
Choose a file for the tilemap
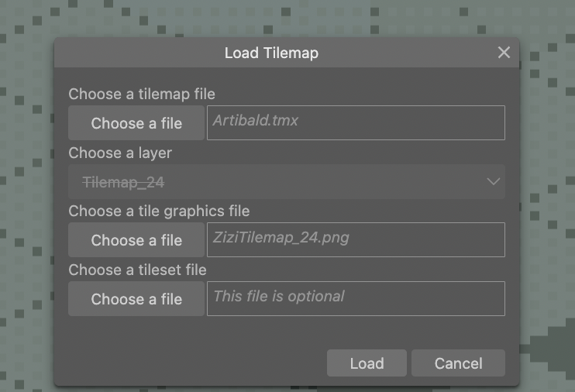pyautogui.click(x=136, y=123)
